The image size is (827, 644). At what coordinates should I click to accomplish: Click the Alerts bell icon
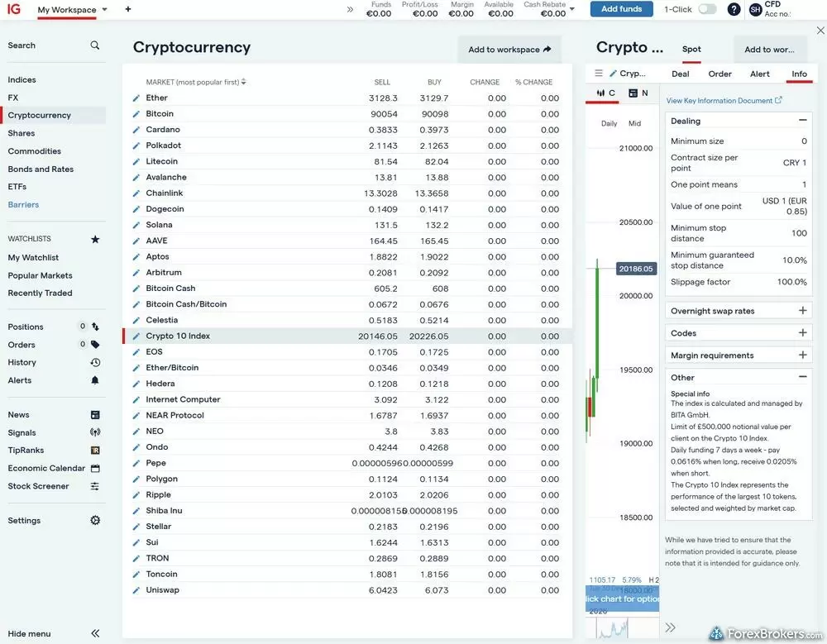coord(95,380)
